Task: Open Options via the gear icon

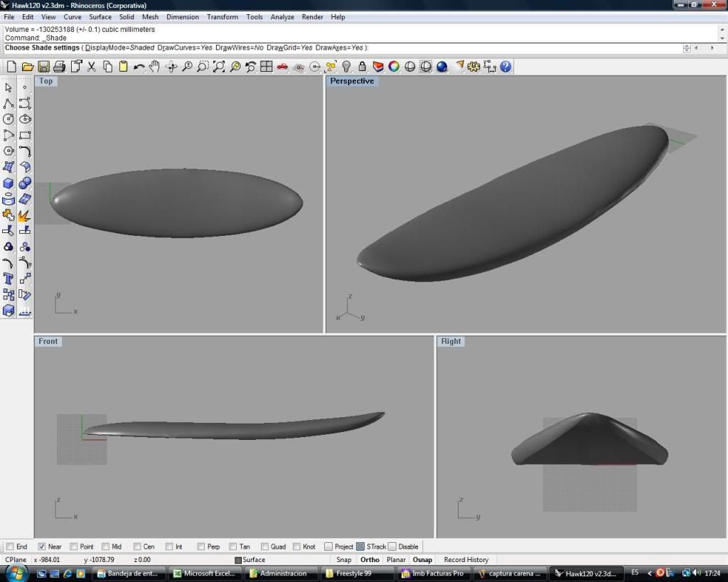Action: click(473, 67)
